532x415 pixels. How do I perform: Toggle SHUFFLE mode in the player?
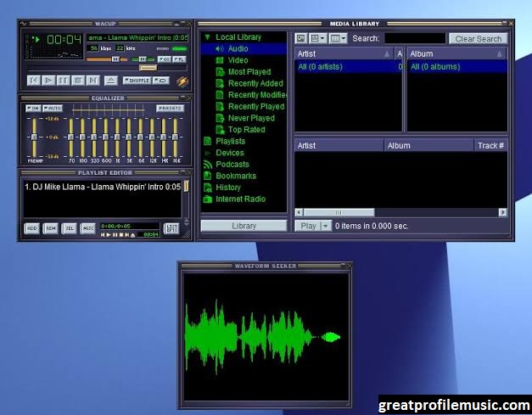tap(137, 81)
